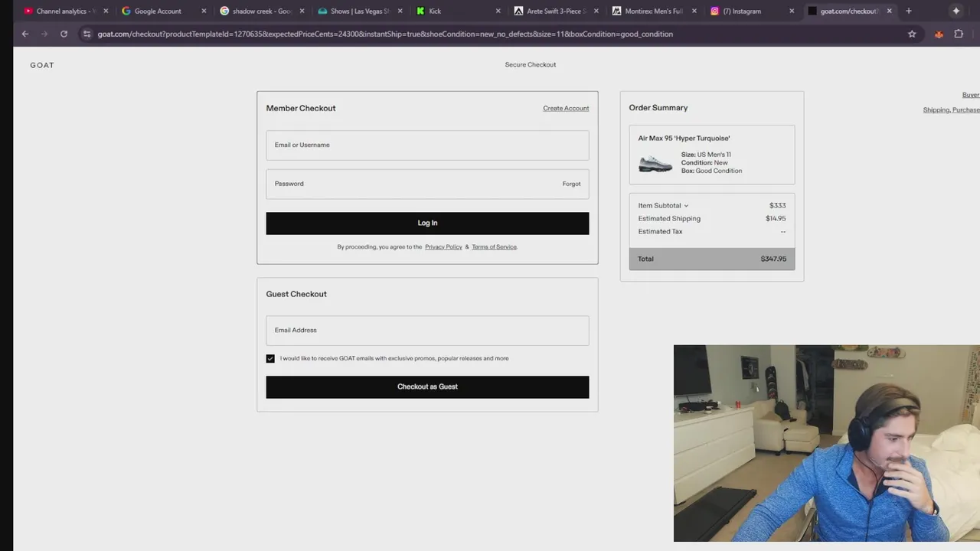Click the orange extension icon in toolbar
Viewport: 980px width, 551px height.
[939, 34]
